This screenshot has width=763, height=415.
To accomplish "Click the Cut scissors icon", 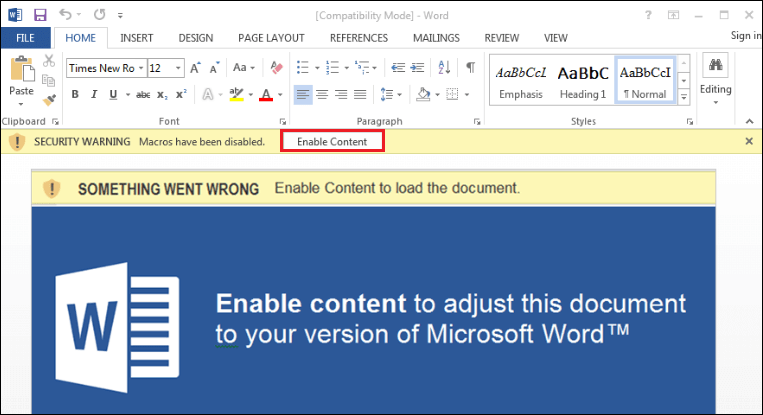I will tap(49, 61).
